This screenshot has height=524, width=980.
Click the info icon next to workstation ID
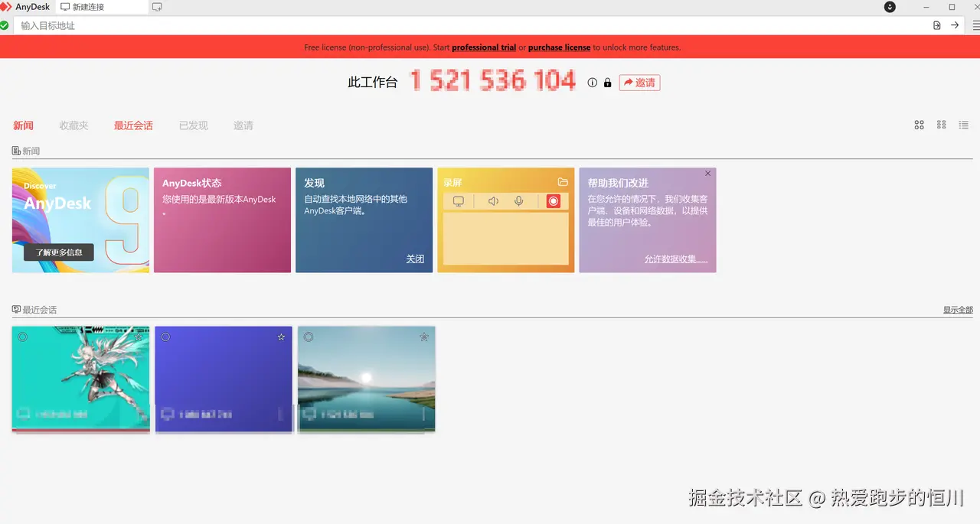click(592, 83)
